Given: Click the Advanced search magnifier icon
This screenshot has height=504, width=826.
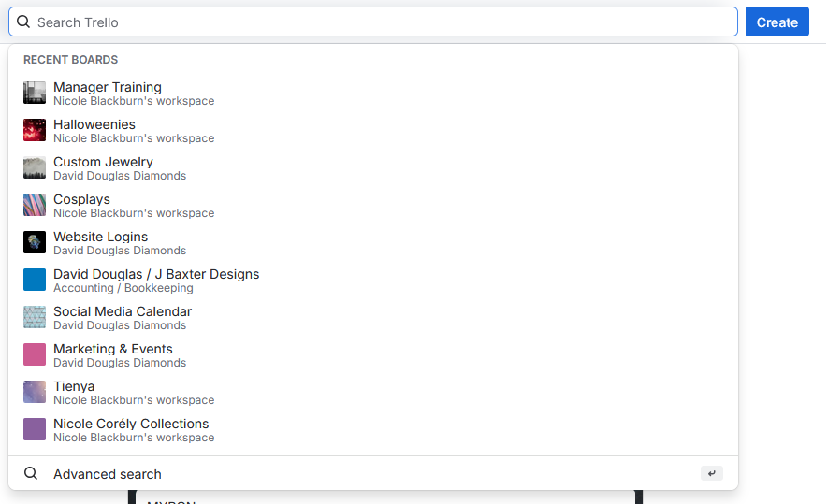Looking at the screenshot, I should (x=31, y=473).
